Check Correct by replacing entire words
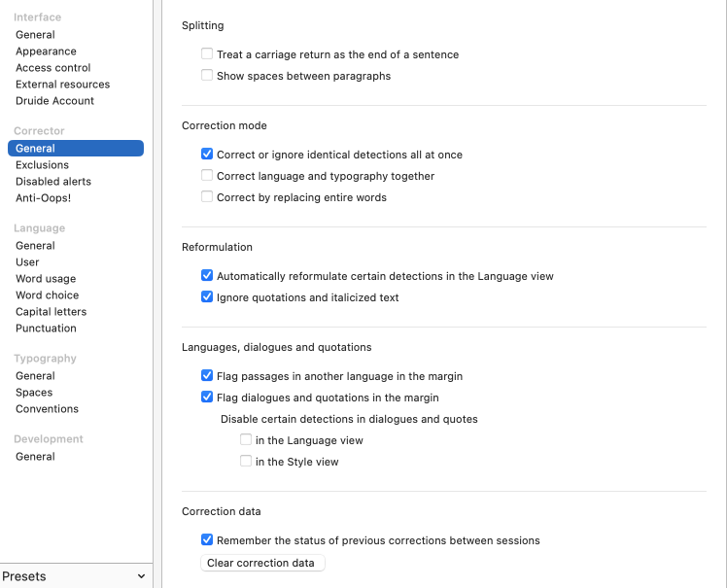 pyautogui.click(x=207, y=197)
